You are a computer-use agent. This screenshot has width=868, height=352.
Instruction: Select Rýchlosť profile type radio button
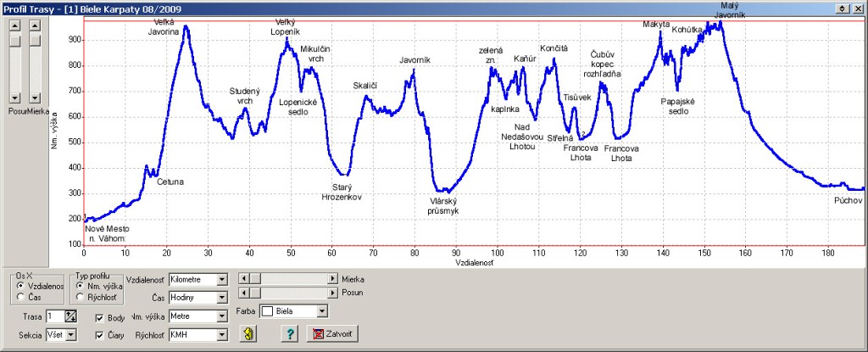81,297
